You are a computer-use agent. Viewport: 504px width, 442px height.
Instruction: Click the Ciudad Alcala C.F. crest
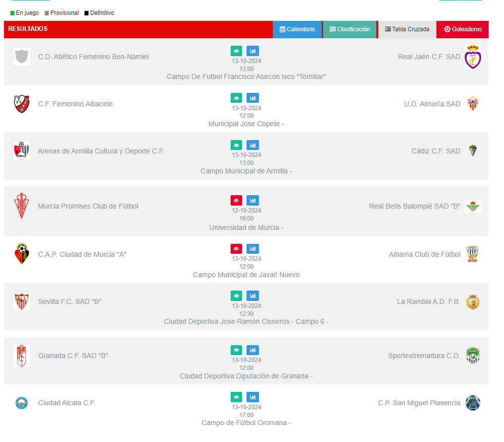(21, 403)
